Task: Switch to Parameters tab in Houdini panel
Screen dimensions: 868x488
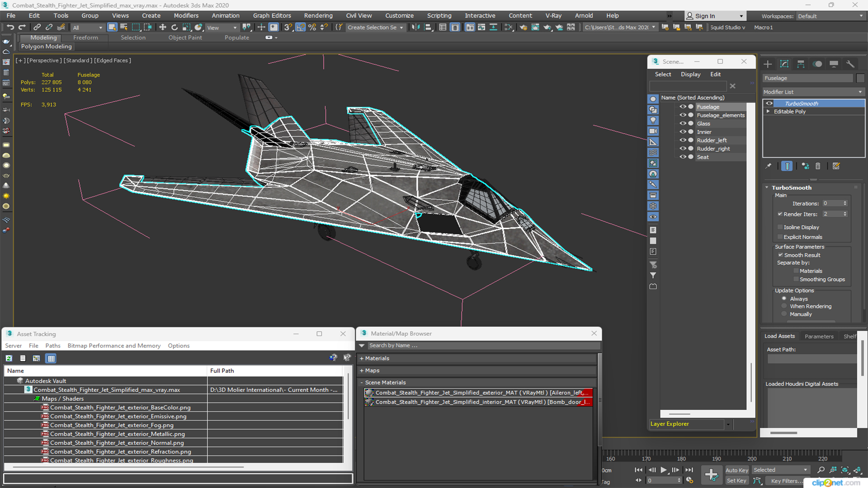Action: coord(819,336)
